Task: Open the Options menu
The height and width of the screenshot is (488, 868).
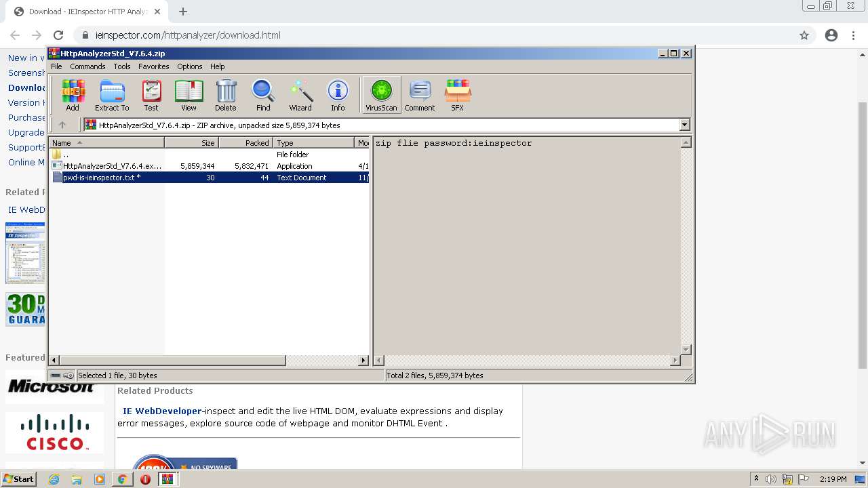Action: [x=190, y=66]
